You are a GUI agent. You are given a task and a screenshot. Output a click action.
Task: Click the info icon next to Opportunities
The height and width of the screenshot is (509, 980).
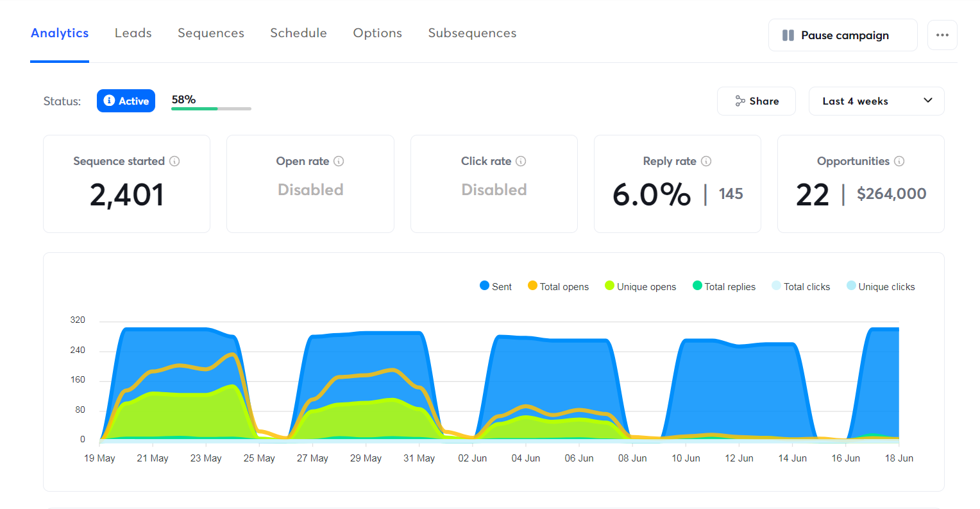click(900, 161)
